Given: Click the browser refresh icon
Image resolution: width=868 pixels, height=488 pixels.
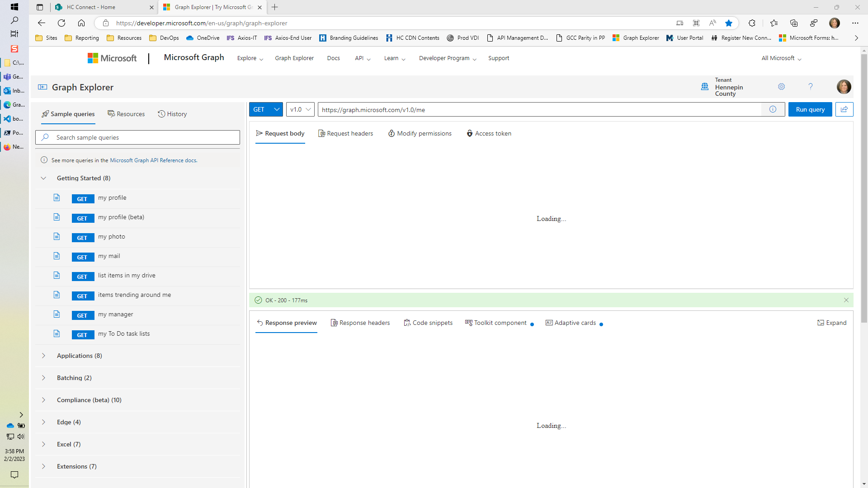Looking at the screenshot, I should pyautogui.click(x=61, y=23).
